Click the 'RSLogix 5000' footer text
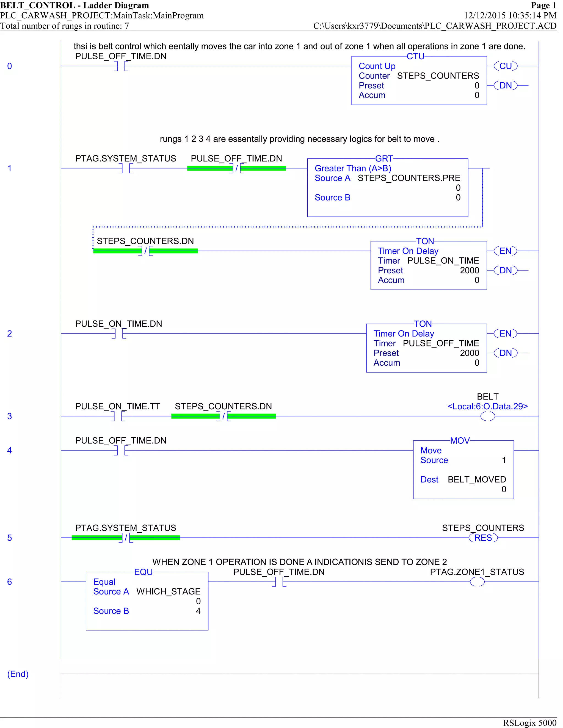This screenshot has height=728, width=563. [530, 723]
